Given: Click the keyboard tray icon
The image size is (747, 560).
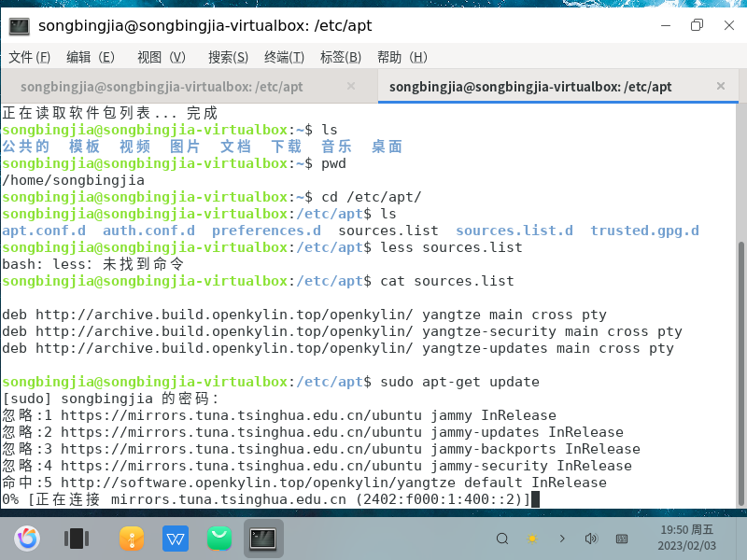Looking at the screenshot, I should [622, 539].
